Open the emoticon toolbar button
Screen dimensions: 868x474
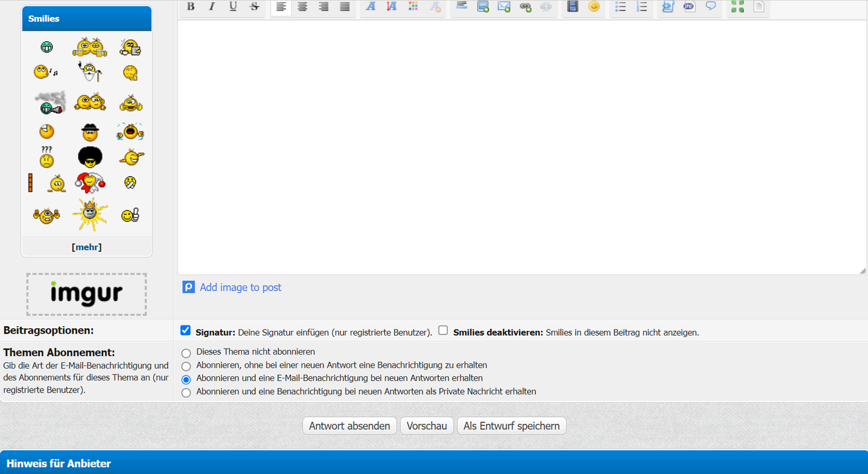click(x=594, y=7)
